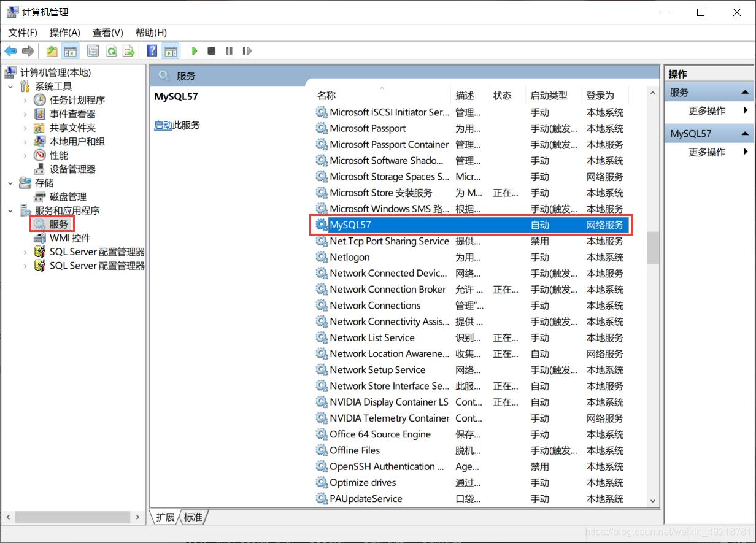
Task: Click the Refresh toolbar icon
Action: (x=111, y=51)
